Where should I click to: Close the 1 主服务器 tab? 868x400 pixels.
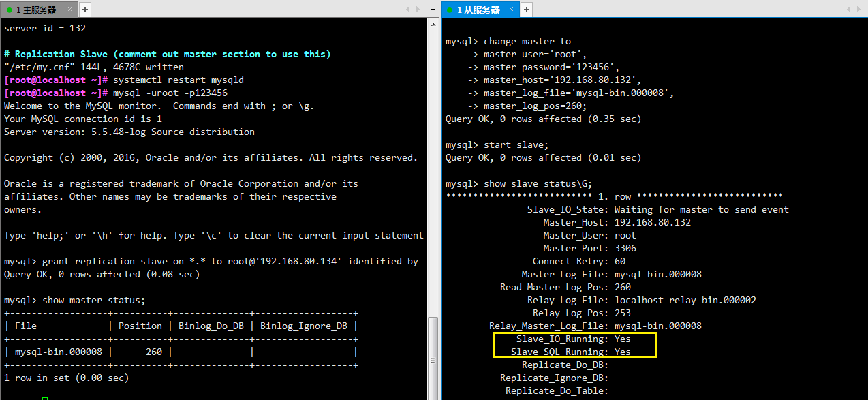pyautogui.click(x=70, y=10)
